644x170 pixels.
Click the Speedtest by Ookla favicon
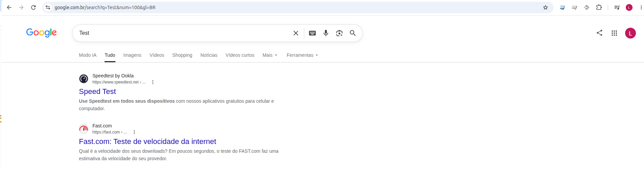tap(84, 79)
